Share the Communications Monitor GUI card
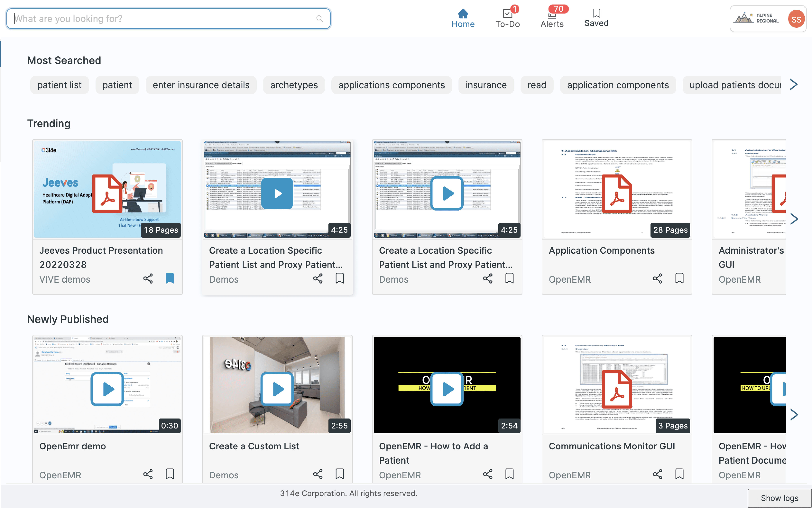Screen dimensions: 812x508 (x=658, y=474)
